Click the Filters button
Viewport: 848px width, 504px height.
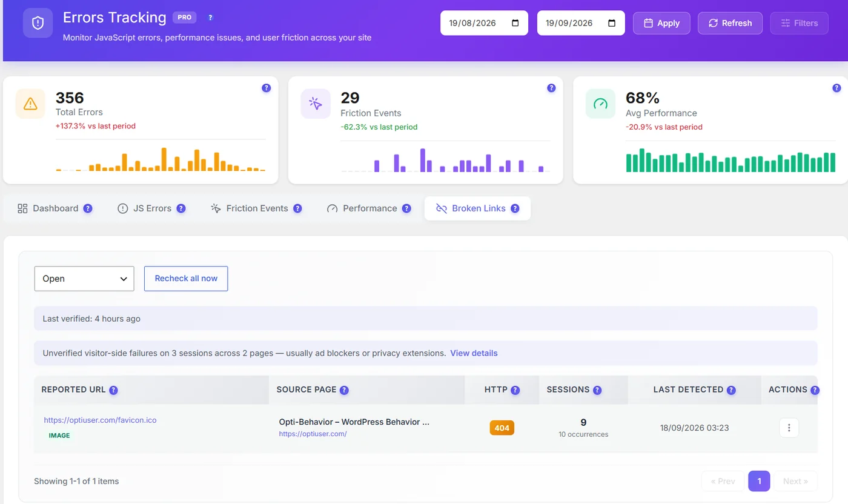pyautogui.click(x=799, y=23)
